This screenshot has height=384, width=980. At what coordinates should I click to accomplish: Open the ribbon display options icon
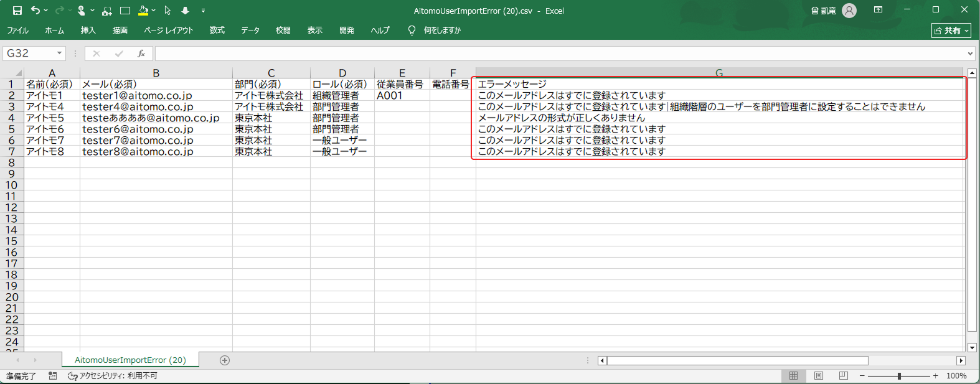878,10
